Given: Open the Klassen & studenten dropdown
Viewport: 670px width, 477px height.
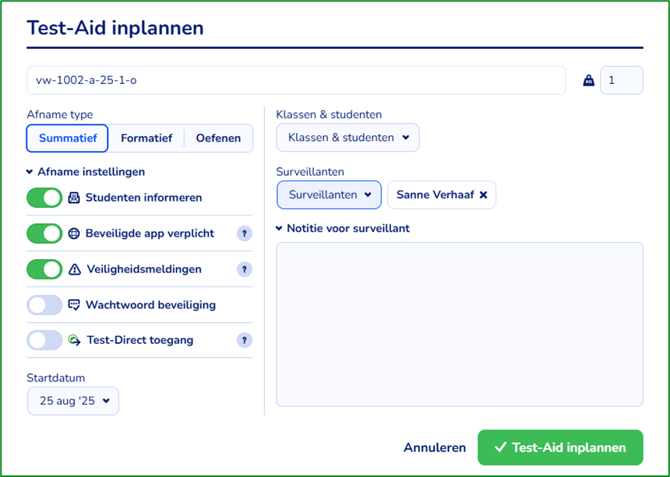Looking at the screenshot, I should 347,137.
